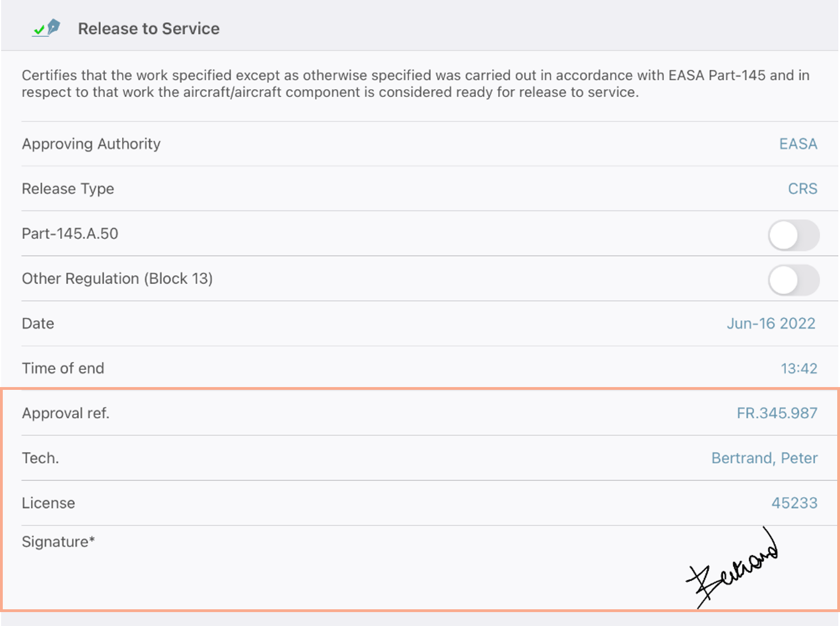Click the License row label
840x626 pixels.
[x=48, y=503]
